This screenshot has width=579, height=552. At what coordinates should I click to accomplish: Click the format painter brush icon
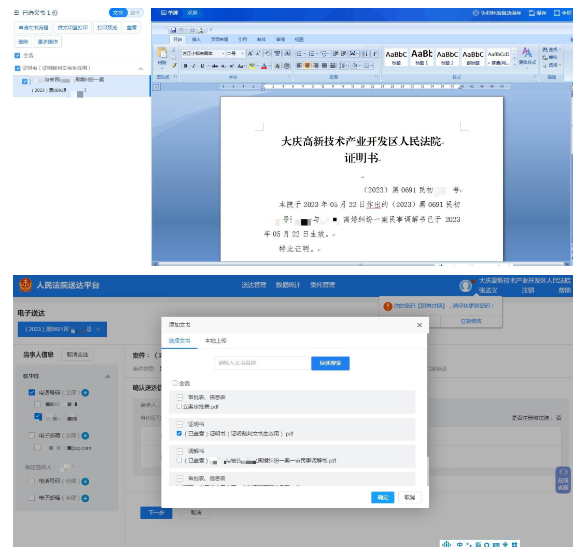[x=174, y=66]
